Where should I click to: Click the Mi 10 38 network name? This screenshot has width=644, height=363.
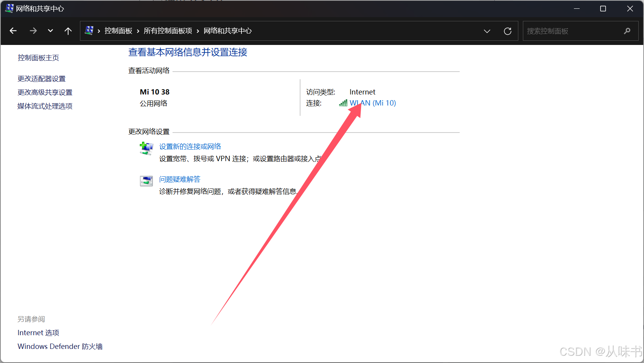[x=155, y=92]
